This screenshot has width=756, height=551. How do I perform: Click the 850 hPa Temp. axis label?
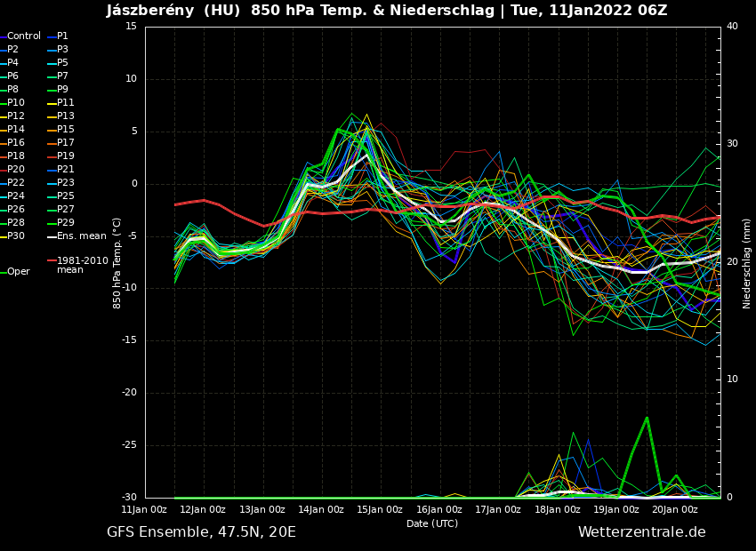click(x=117, y=263)
